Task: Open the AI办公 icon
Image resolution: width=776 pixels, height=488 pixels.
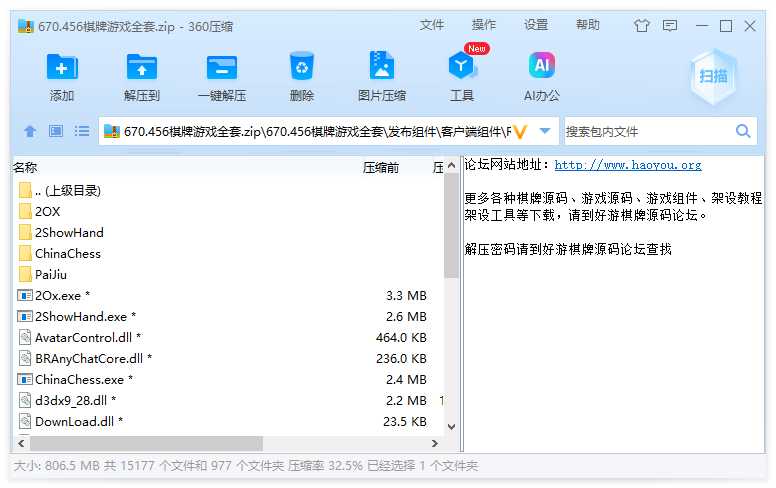Action: (541, 65)
